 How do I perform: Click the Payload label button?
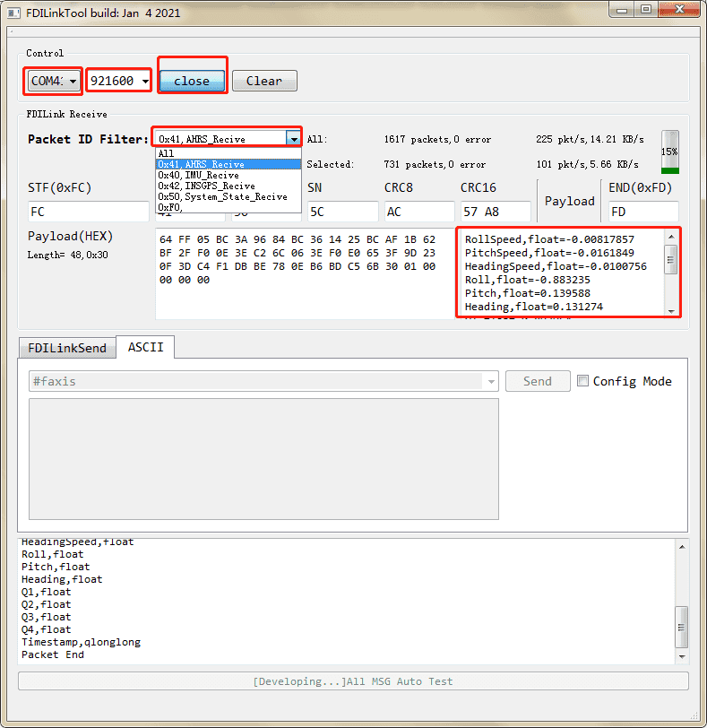tap(570, 201)
